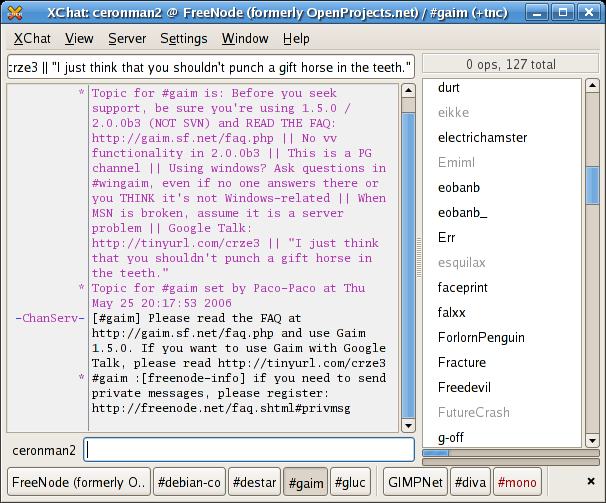The width and height of the screenshot is (606, 503).
Task: Switch to the red #mono channel tab
Action: [517, 482]
